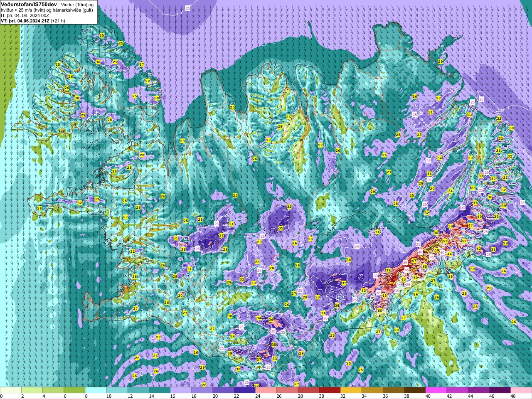Viewport: 532px width, 399px height.
Task: Click the yellow gust label 52 on map
Action: pyautogui.click(x=464, y=241)
